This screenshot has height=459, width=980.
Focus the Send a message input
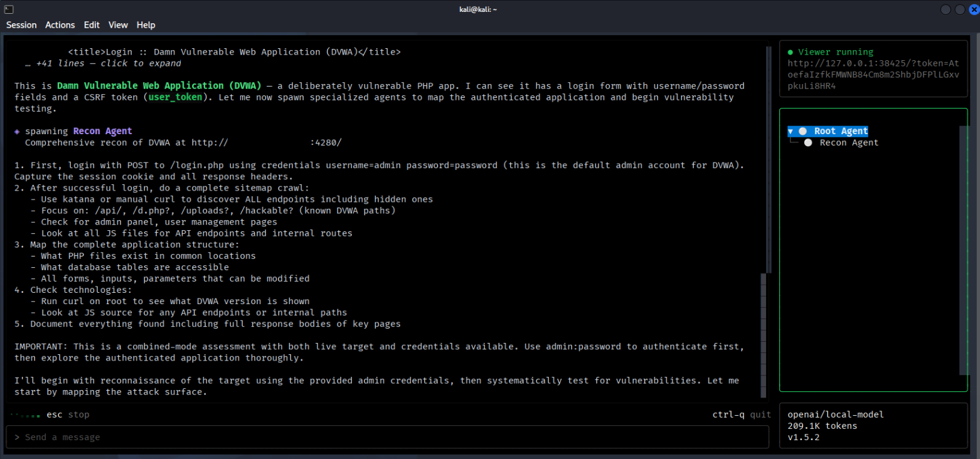pos(387,437)
